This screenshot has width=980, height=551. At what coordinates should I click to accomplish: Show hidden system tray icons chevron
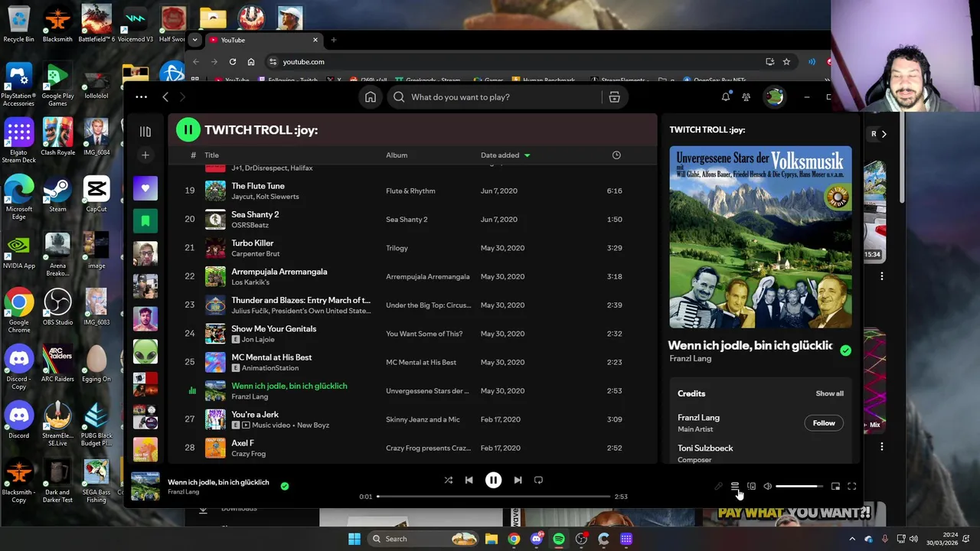tap(852, 539)
